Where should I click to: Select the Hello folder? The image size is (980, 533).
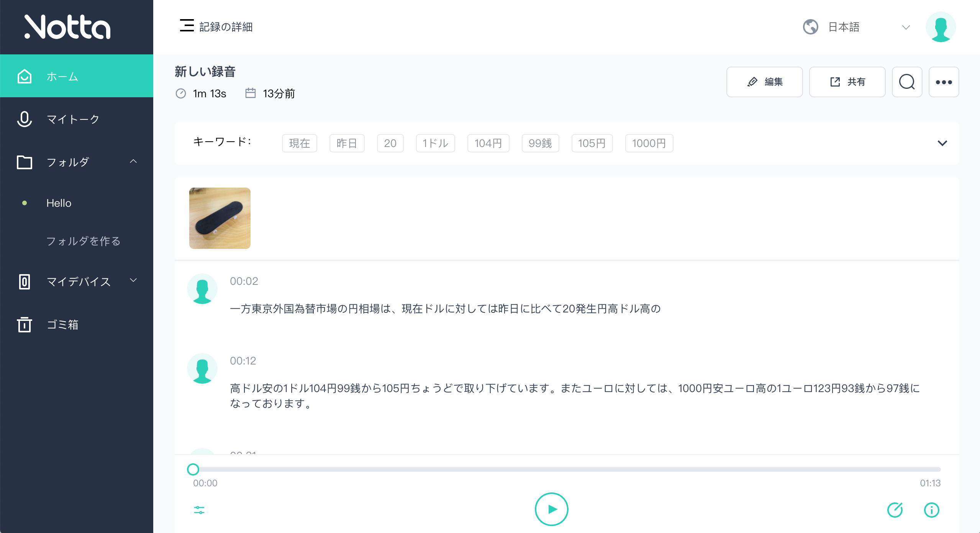59,203
